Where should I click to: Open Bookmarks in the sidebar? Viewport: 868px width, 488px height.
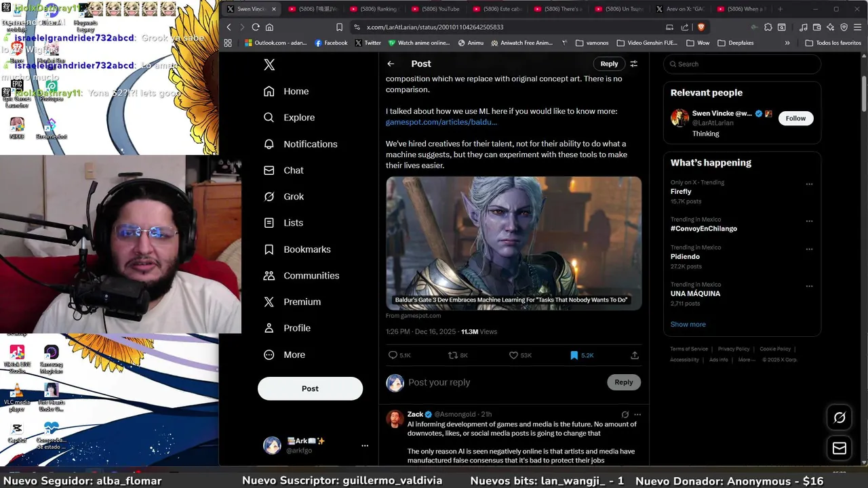click(x=297, y=249)
